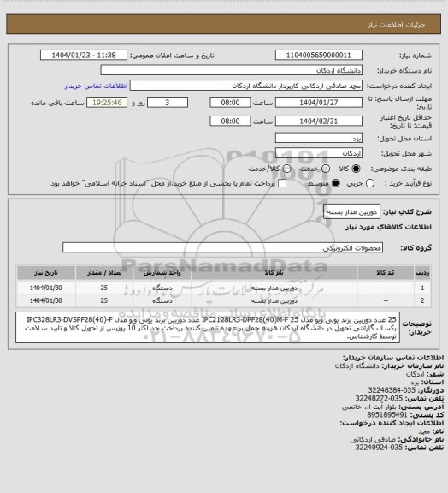Click the تعداد / مقدار column header

104,273
